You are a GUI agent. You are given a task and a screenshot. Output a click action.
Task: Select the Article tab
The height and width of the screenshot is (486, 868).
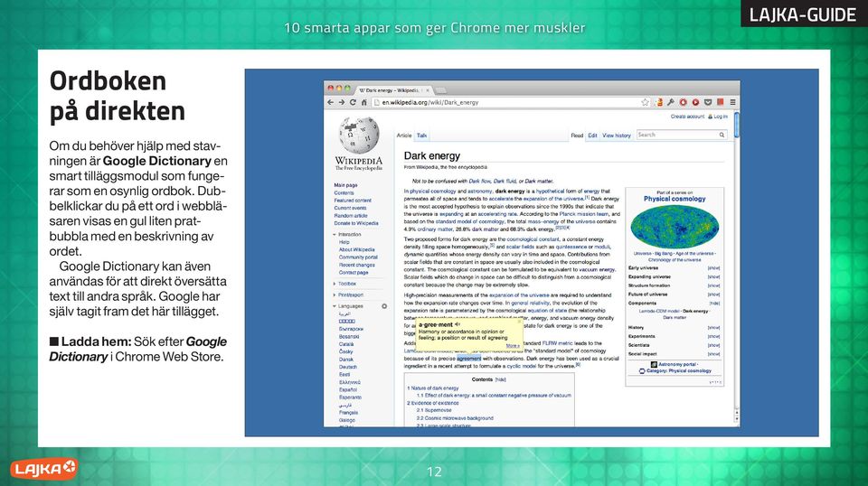point(404,136)
